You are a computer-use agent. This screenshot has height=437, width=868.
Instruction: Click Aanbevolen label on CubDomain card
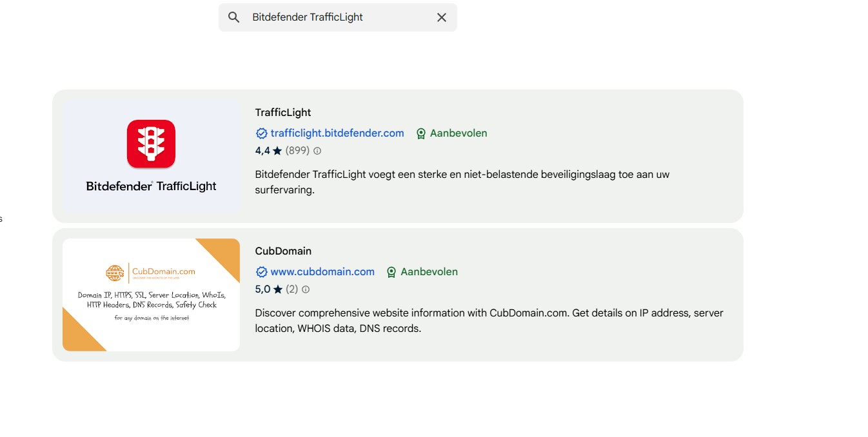(429, 272)
